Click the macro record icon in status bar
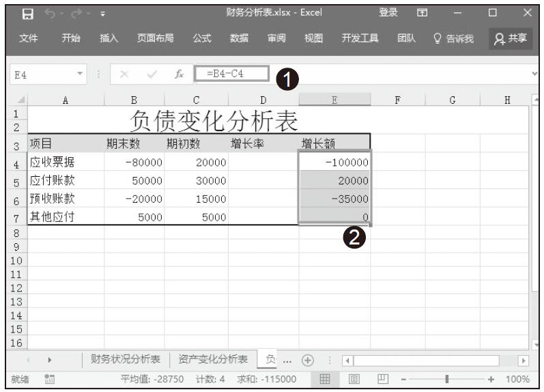 pos(49,379)
